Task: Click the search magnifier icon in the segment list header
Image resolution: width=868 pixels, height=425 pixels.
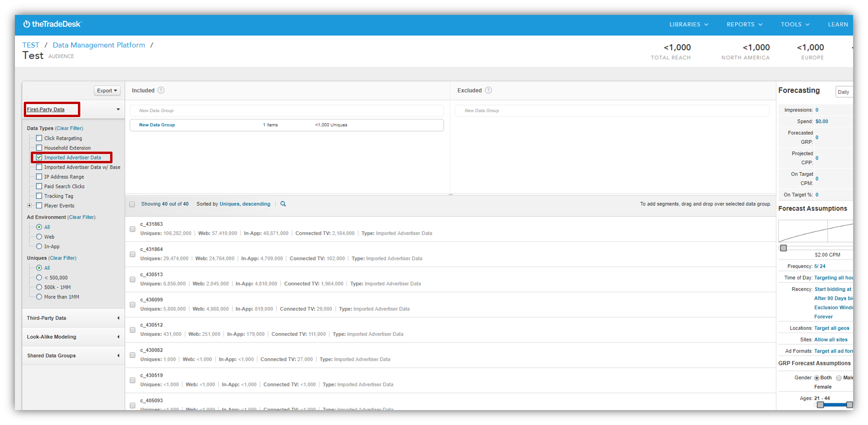Action: (x=283, y=204)
